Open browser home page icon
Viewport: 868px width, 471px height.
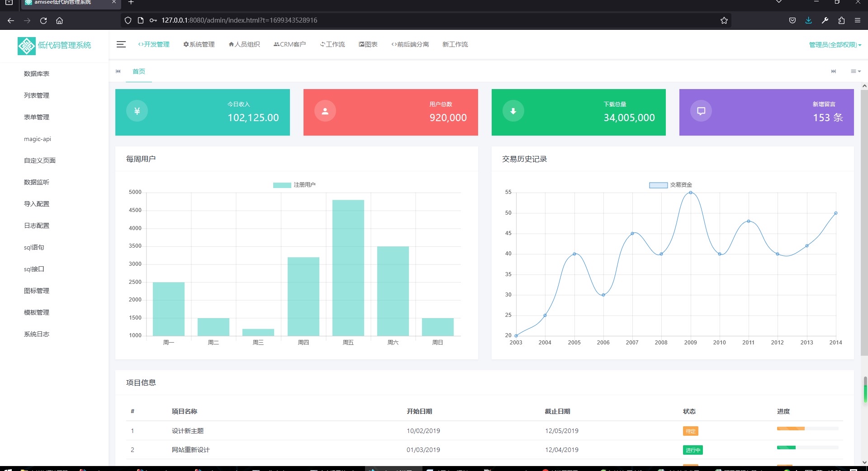(59, 20)
